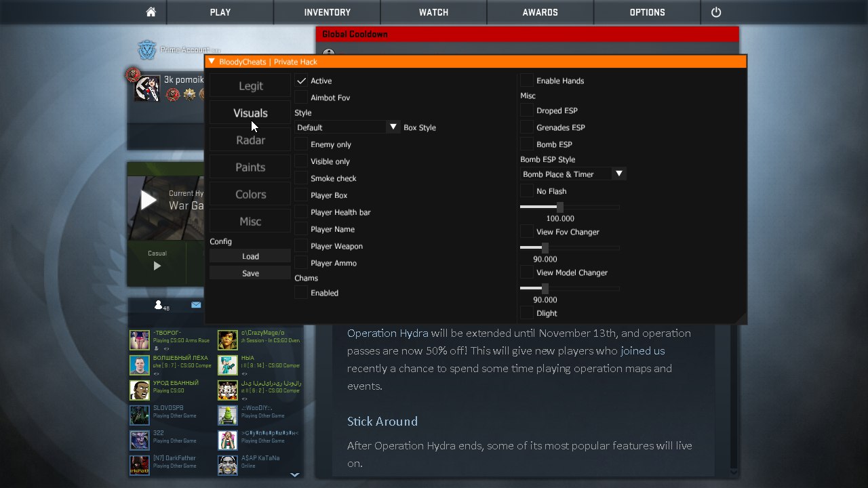Switch to the Paints tab
Image resolution: width=868 pixels, height=488 pixels.
coord(250,167)
